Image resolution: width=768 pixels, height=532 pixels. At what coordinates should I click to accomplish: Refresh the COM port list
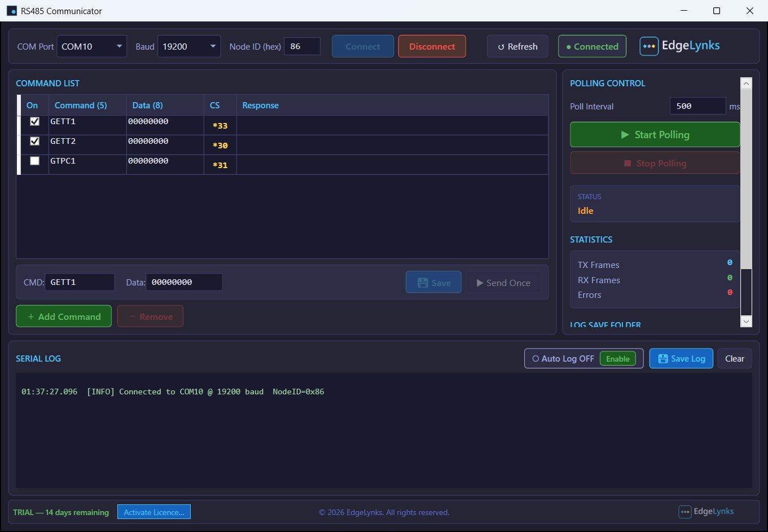[517, 46]
